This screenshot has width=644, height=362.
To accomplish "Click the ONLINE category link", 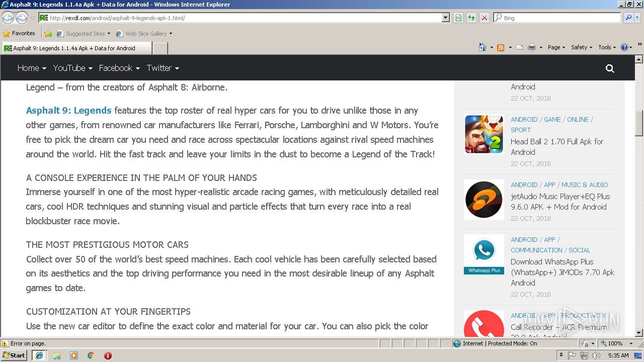I will tap(578, 120).
